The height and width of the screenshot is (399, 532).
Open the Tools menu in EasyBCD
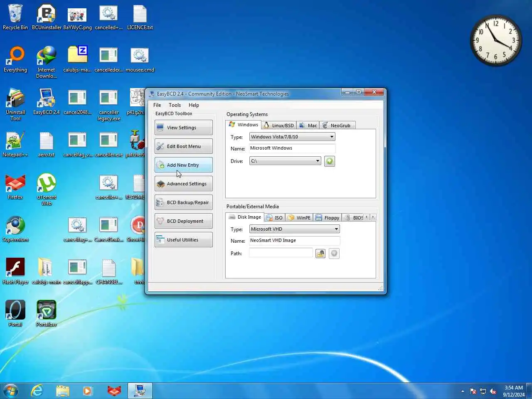[x=175, y=105]
